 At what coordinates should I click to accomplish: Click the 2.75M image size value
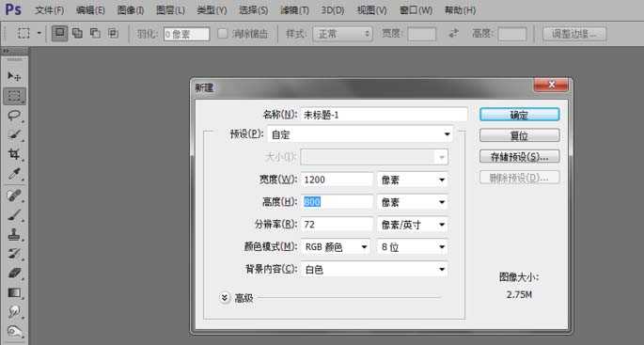pos(519,294)
